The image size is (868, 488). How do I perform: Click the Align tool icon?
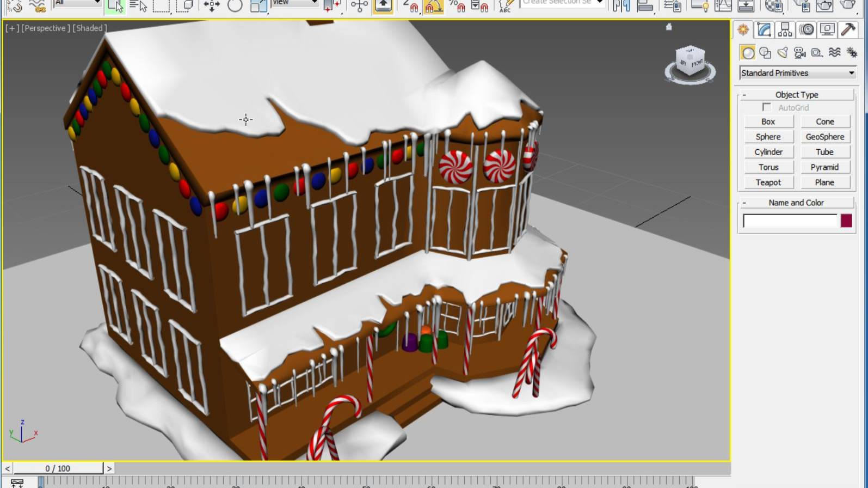[x=645, y=5]
